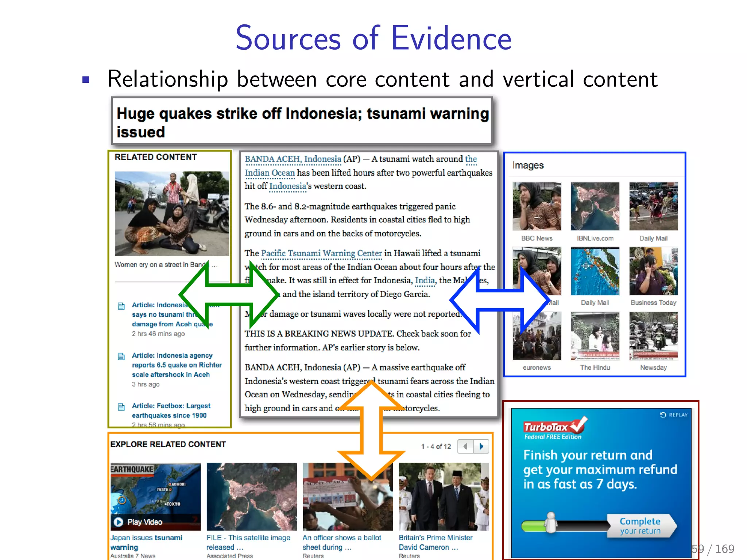Viewport: 747px width, 560px height.
Task: Open 'Japan issues tsunami warning' link
Action: [146, 542]
